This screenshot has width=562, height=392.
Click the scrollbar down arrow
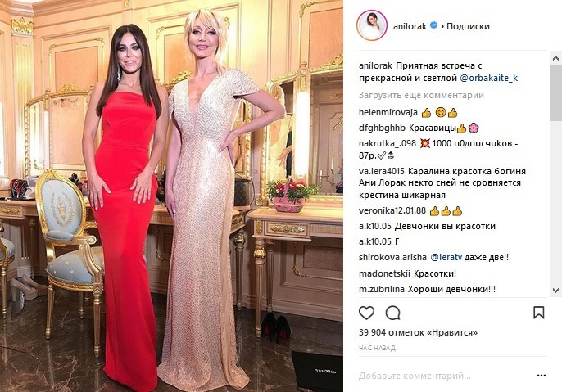tap(556, 290)
